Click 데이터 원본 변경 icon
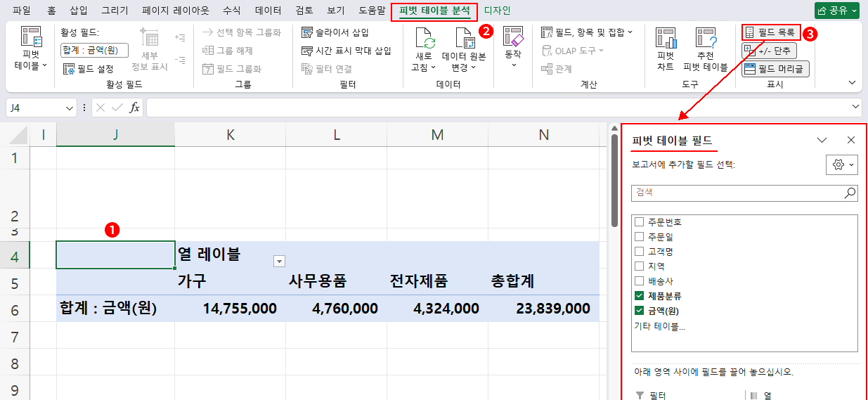 pos(464,37)
